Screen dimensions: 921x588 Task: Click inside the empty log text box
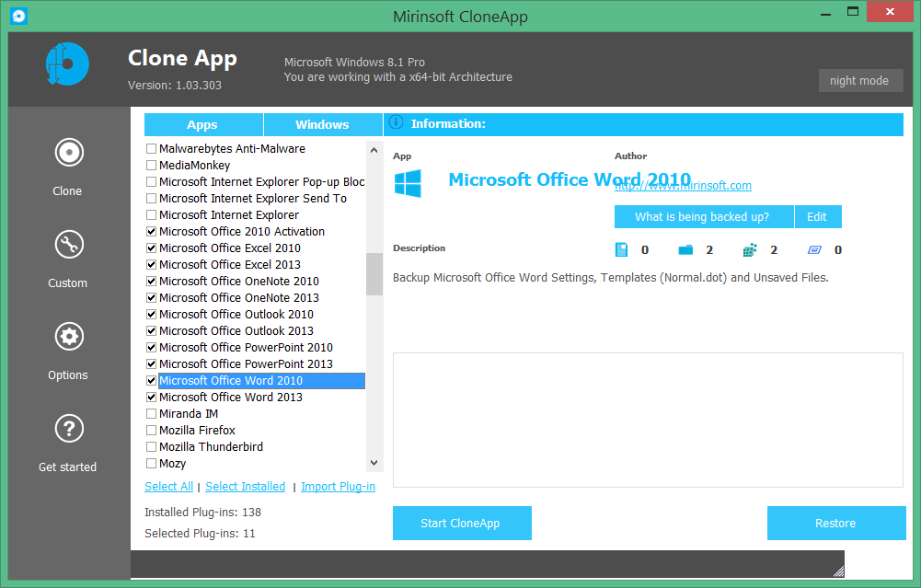(648, 420)
